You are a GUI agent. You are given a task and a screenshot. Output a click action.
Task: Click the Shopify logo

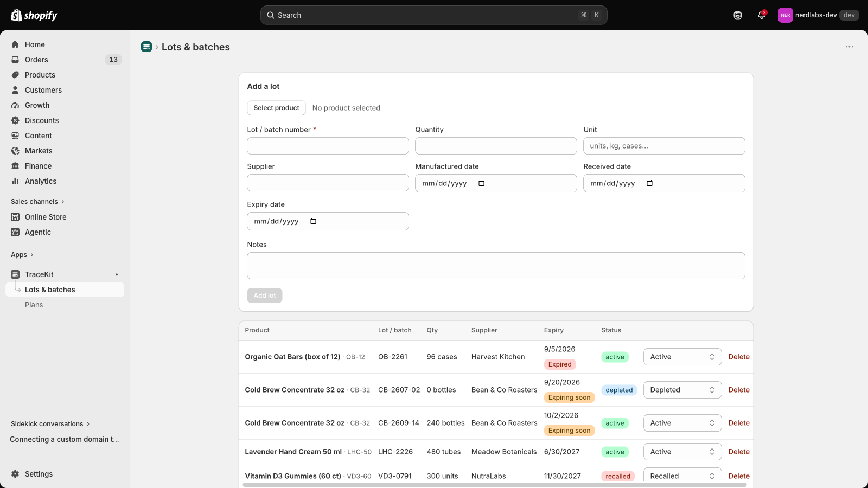[x=34, y=15]
